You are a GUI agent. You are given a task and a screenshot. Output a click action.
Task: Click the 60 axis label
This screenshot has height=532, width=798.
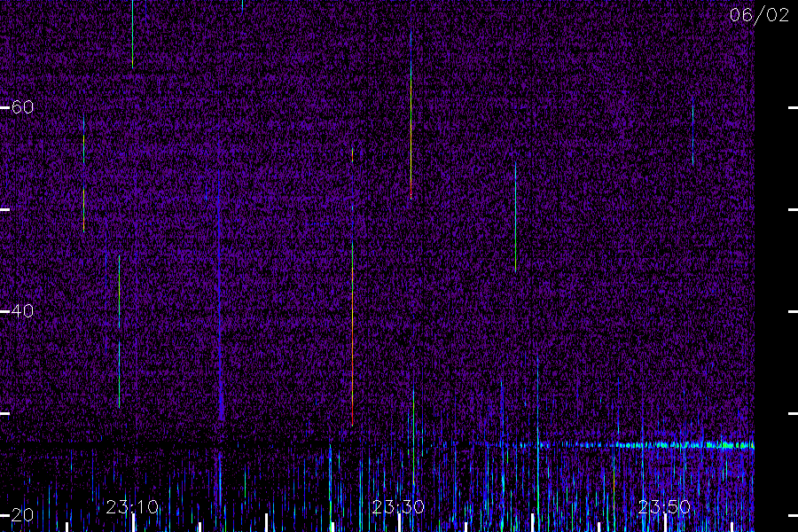pos(22,107)
